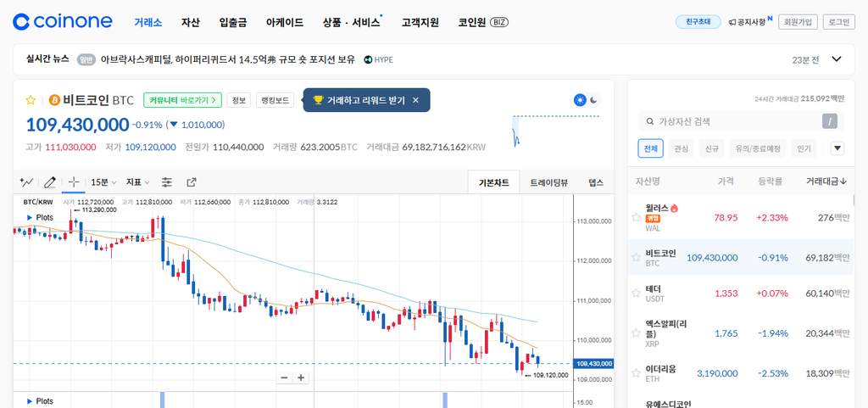The image size is (868, 408).
Task: Click the orange Bitcoin coin icon
Action: [x=54, y=100]
